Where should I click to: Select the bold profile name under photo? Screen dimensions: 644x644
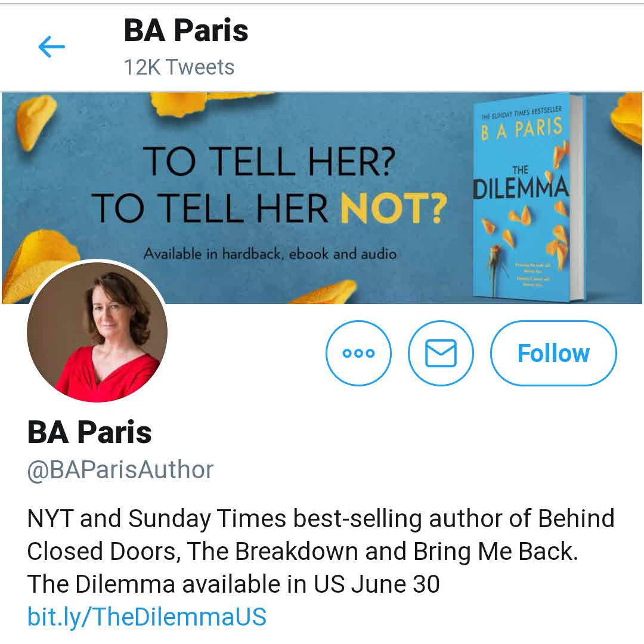point(89,432)
